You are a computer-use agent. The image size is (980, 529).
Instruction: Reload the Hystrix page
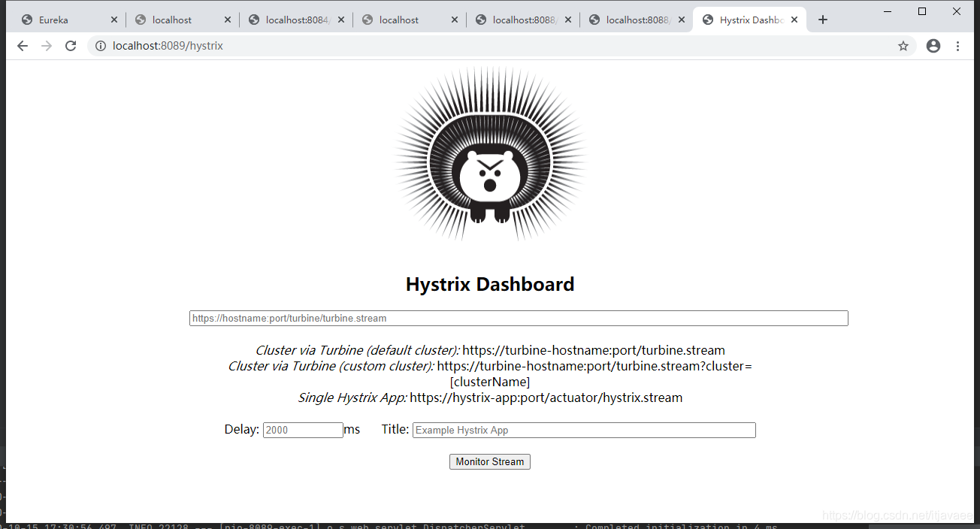71,46
